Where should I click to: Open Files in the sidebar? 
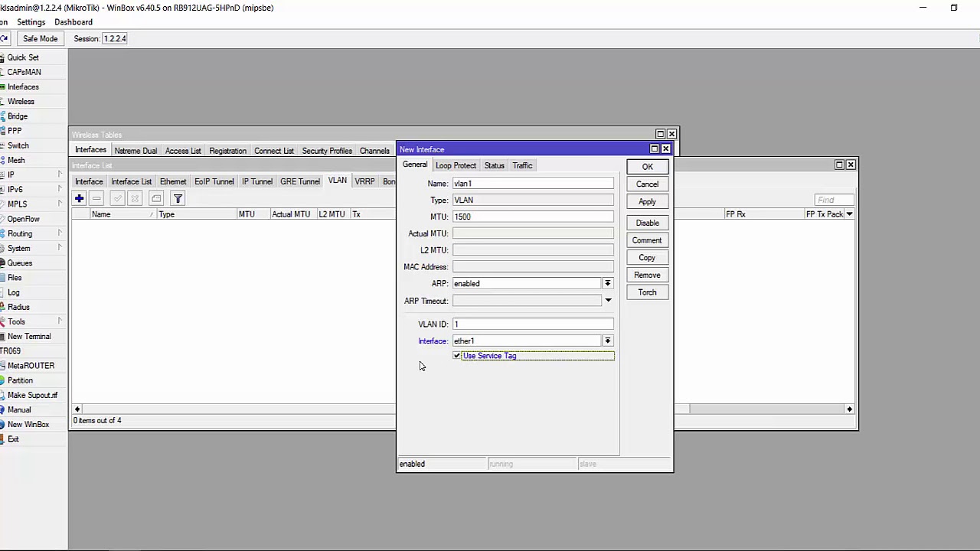(15, 278)
